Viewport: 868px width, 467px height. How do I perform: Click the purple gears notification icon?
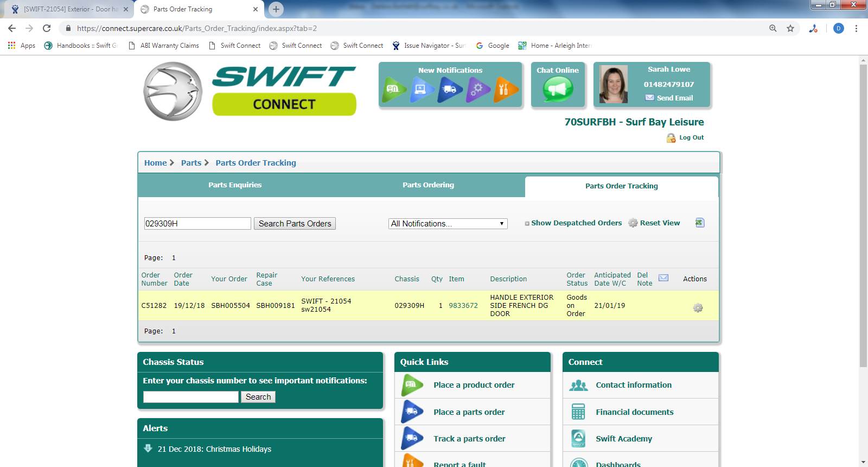478,90
